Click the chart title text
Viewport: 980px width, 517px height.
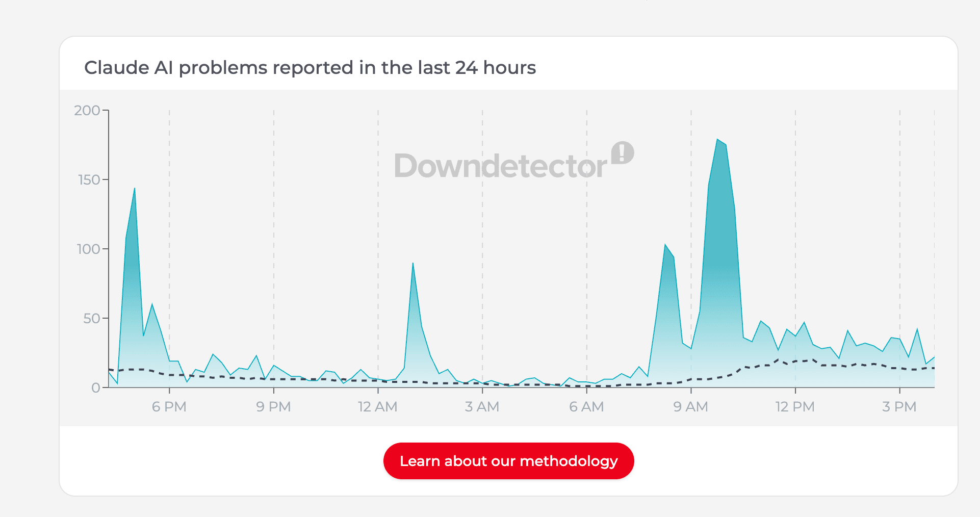pyautogui.click(x=311, y=67)
